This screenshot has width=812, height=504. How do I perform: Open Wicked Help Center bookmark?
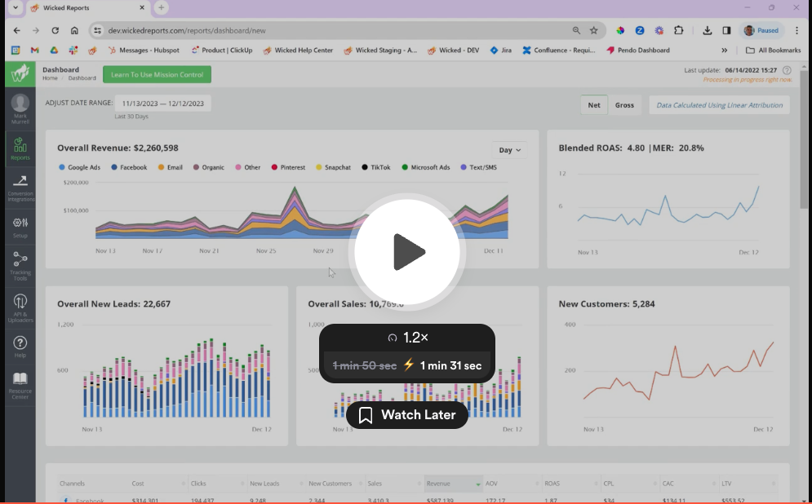point(299,51)
